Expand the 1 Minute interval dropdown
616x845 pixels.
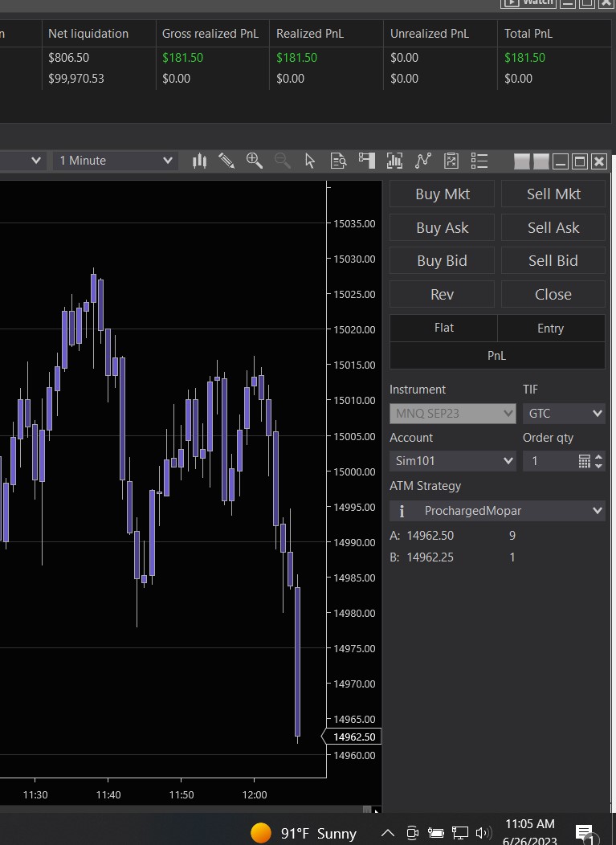(116, 161)
